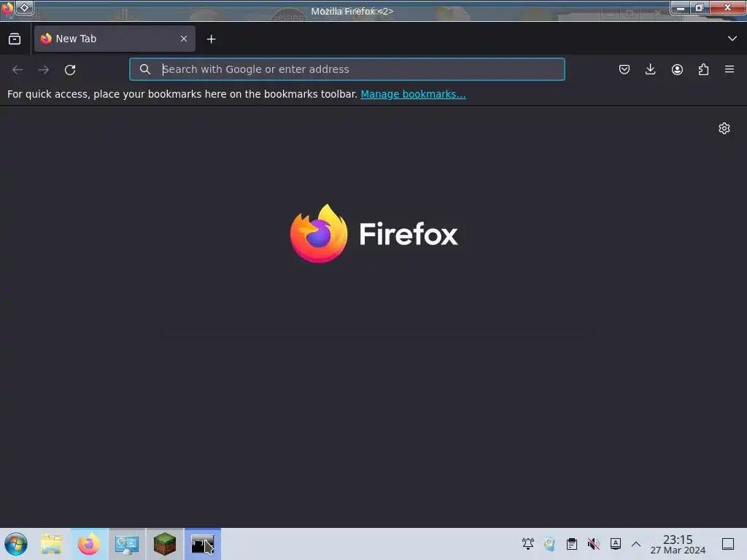The width and height of the screenshot is (747, 560).
Task: Expand the list all tabs chevron
Action: pos(732,39)
